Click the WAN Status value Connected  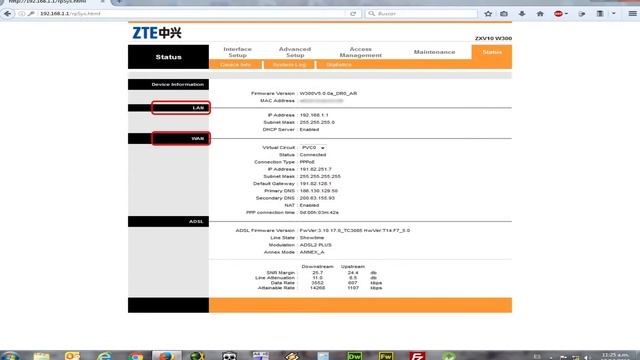click(313, 155)
